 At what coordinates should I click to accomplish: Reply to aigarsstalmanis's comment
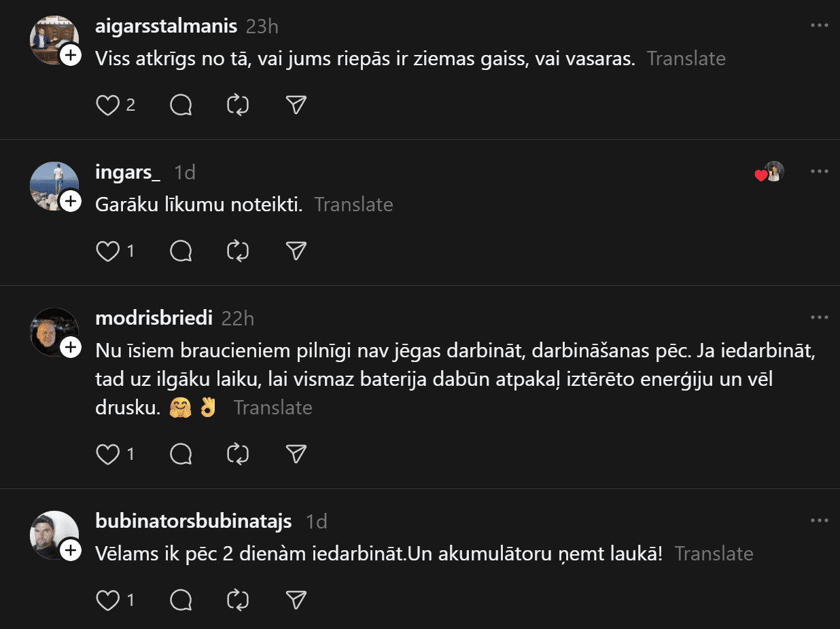[x=181, y=105]
